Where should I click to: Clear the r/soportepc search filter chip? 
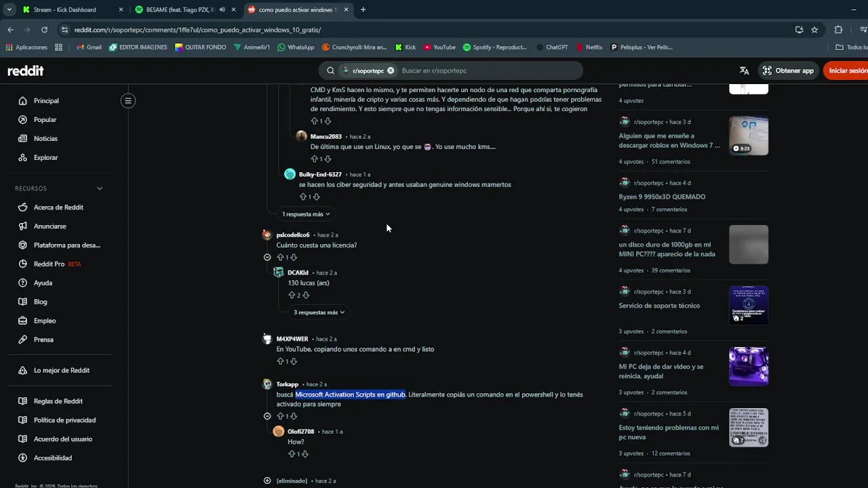click(x=391, y=70)
